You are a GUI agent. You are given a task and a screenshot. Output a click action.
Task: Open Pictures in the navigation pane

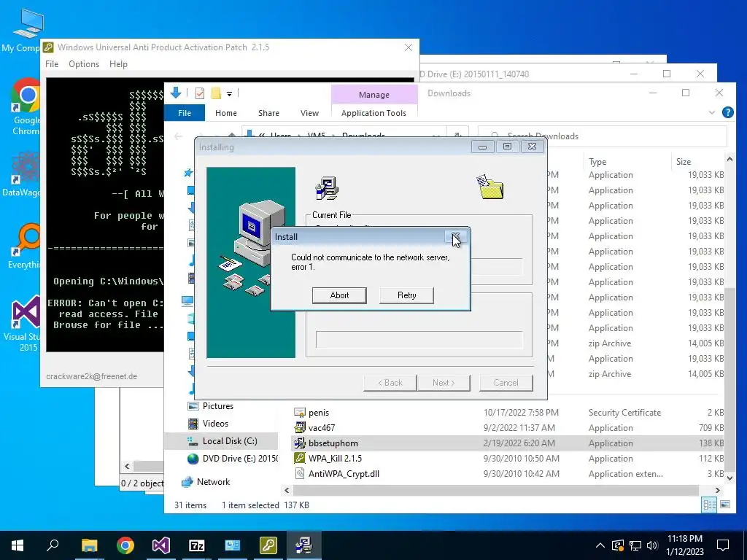[x=217, y=406]
